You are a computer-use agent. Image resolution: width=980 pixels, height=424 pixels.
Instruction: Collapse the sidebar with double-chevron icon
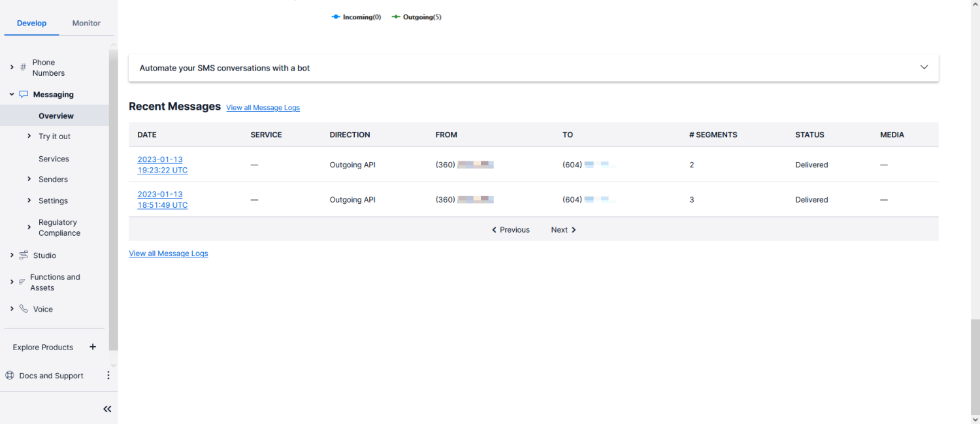[107, 409]
